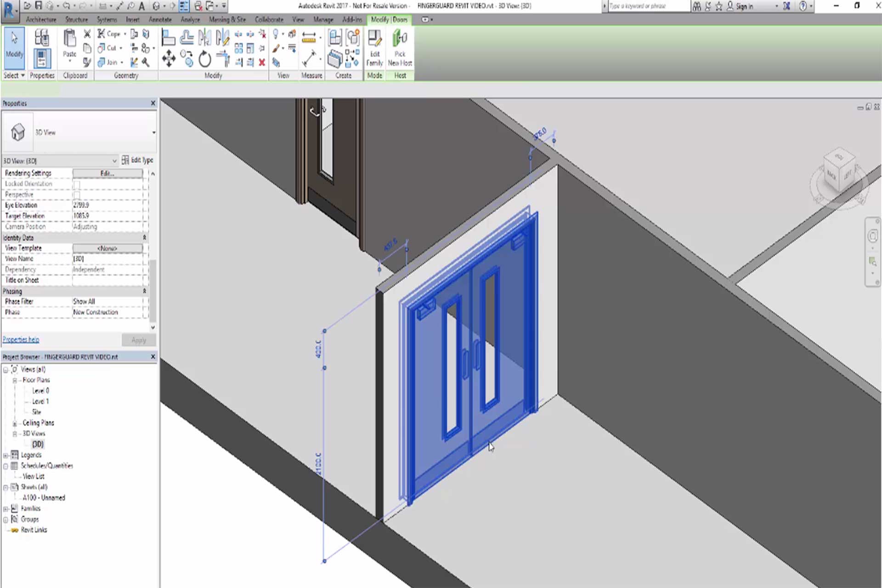Screen dimensions: 882x588
Task: Open the Annotate menu tab
Action: [160, 20]
